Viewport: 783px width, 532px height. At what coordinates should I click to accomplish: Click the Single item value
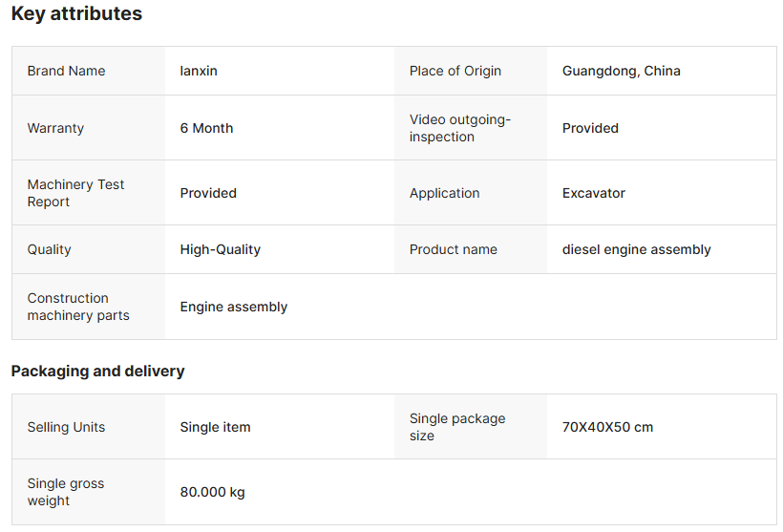pos(215,427)
